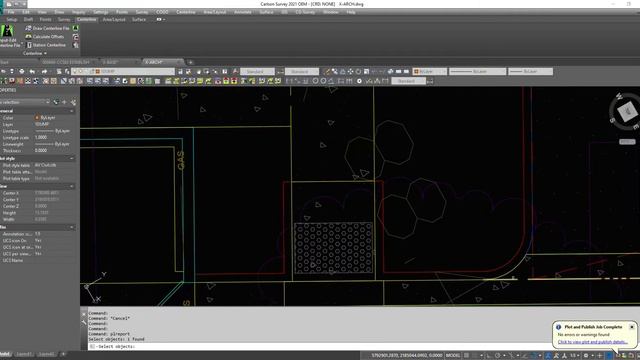The height and width of the screenshot is (360, 640).
Task: Click the command line input field
Action: click(318, 346)
